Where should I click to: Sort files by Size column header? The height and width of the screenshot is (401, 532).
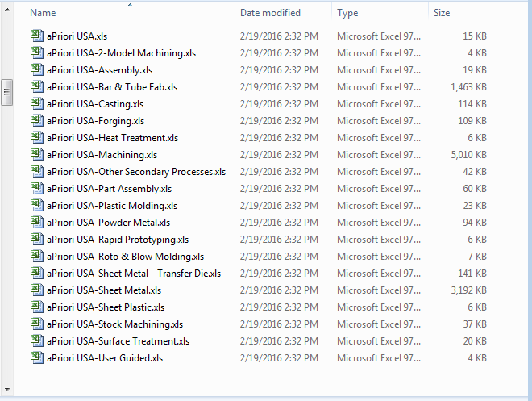pos(442,13)
